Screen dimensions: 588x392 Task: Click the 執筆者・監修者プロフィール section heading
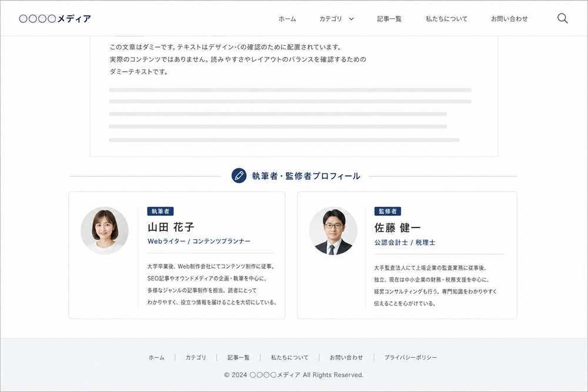(x=306, y=176)
